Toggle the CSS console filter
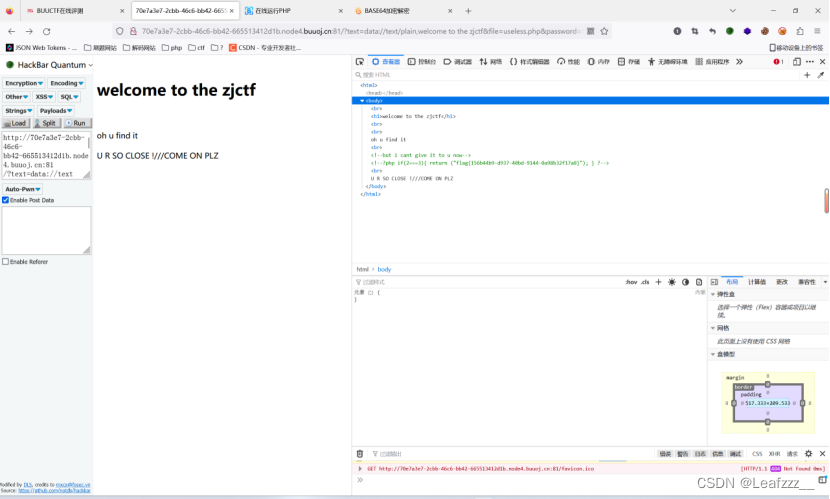Viewport: 830px width, 499px height. tap(757, 454)
